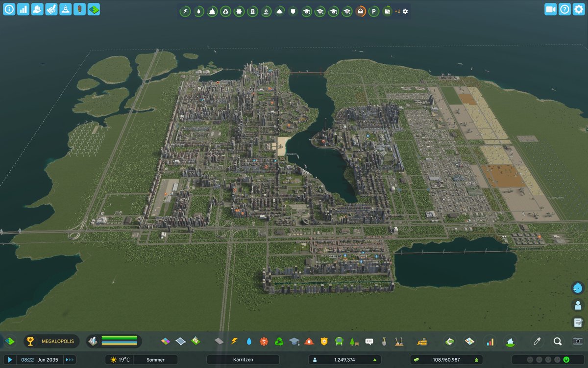Toggle the play pause button
This screenshot has height=368, width=588.
10,360
